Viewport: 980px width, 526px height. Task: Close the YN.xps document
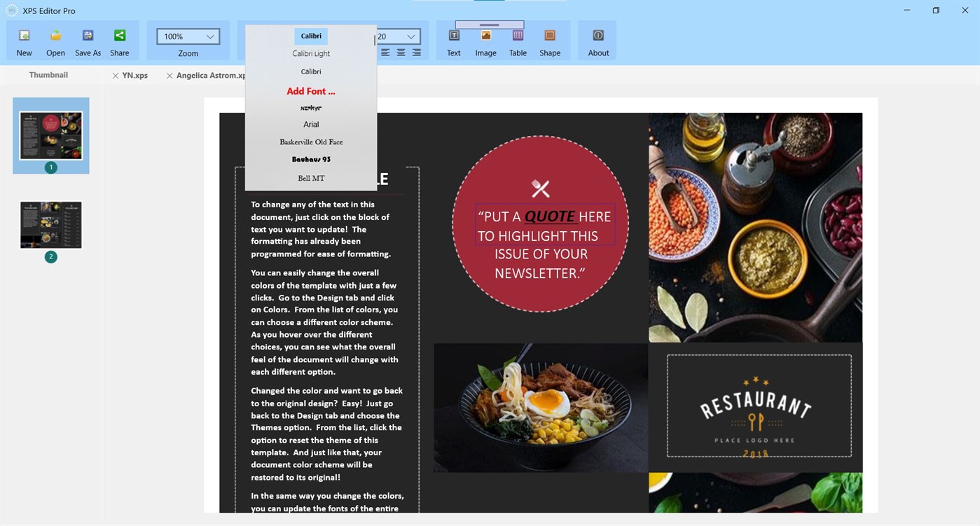click(115, 75)
